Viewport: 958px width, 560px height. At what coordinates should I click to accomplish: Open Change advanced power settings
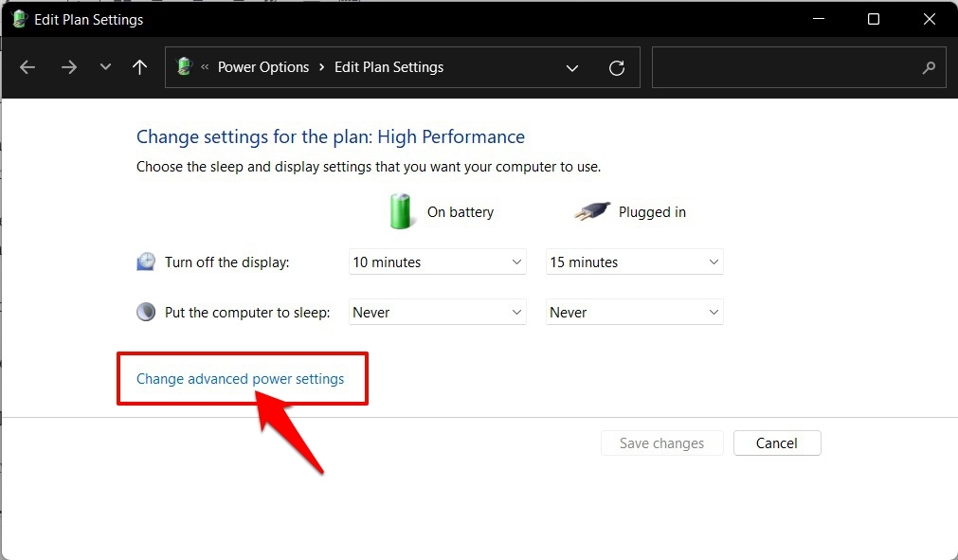[x=242, y=378]
